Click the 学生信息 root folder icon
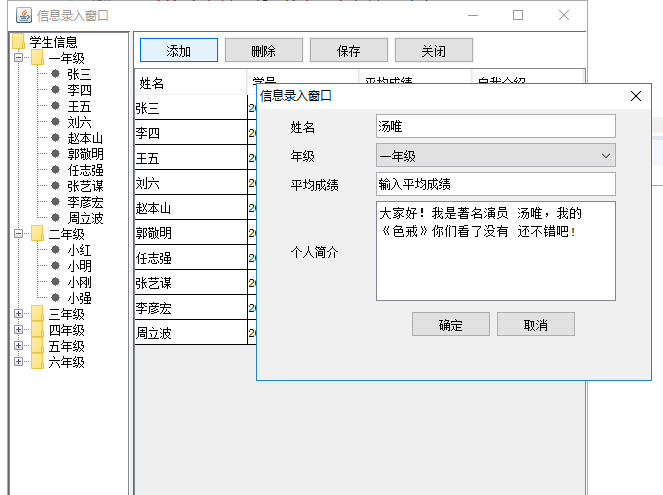663x495 pixels. [x=17, y=42]
